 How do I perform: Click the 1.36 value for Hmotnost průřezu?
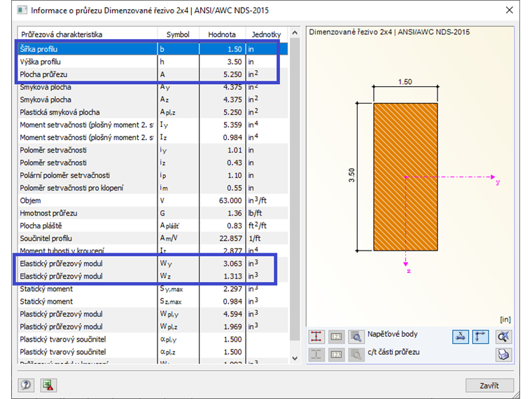click(x=222, y=213)
